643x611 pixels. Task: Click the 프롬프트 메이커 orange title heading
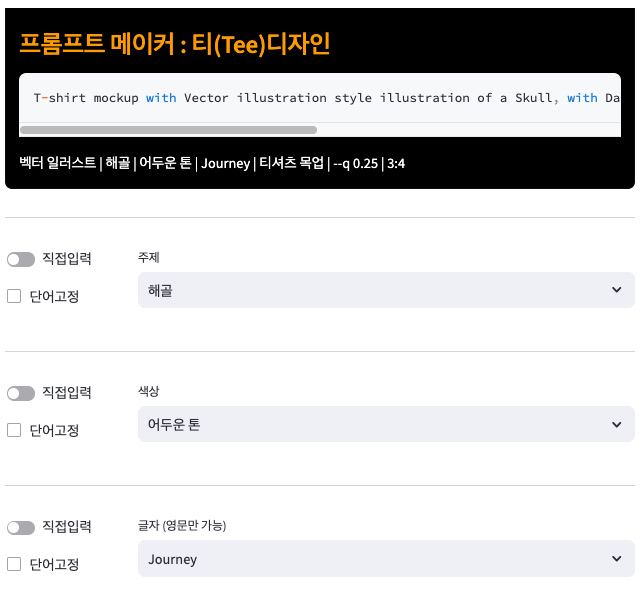coord(175,44)
